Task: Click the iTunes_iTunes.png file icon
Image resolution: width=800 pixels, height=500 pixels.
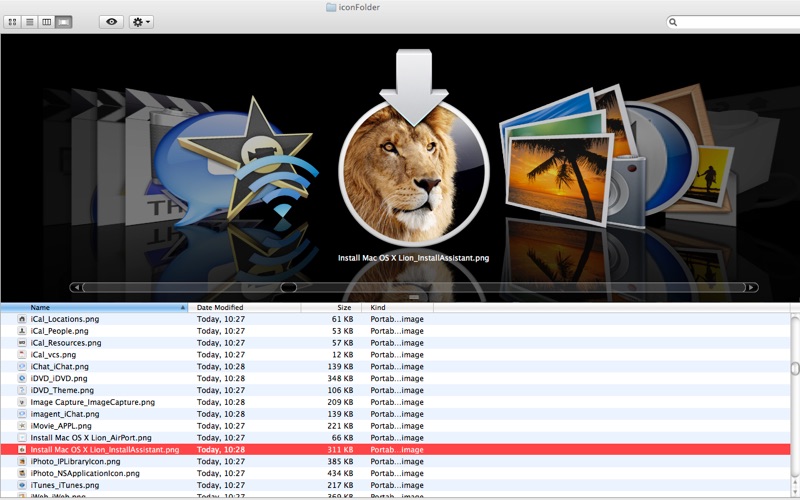Action: (x=22, y=485)
